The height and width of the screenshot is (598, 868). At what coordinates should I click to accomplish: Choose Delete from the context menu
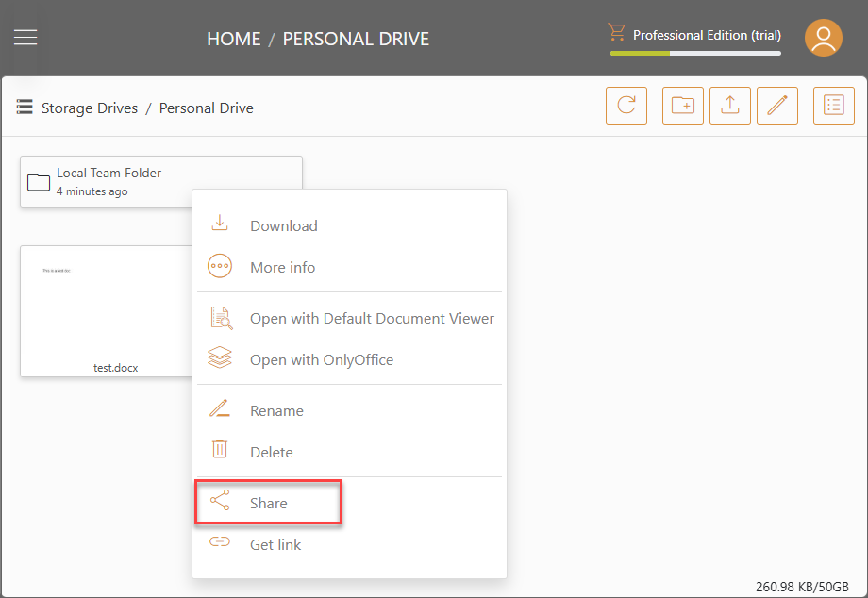click(x=349, y=453)
